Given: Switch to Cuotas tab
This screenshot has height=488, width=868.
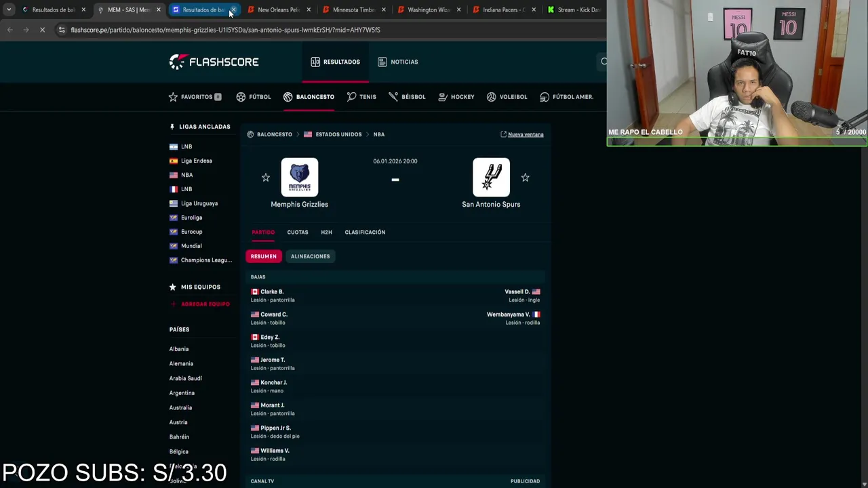Looking at the screenshot, I should pyautogui.click(x=298, y=232).
